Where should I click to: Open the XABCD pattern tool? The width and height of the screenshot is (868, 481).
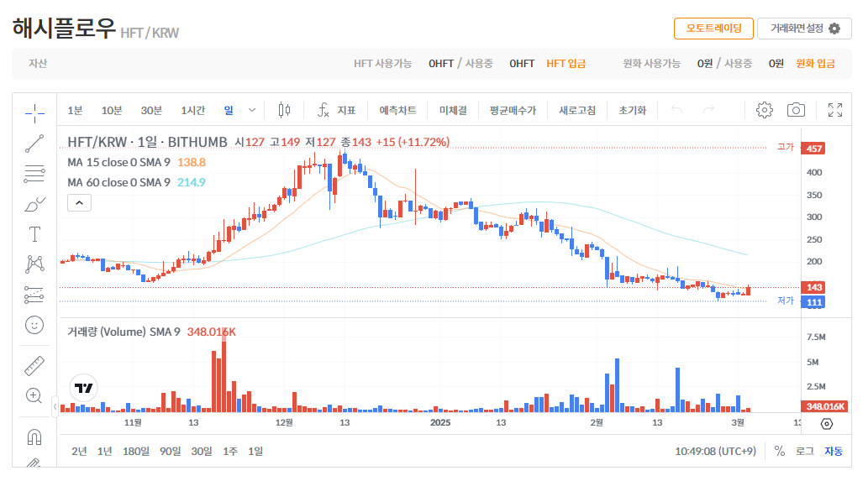point(34,264)
